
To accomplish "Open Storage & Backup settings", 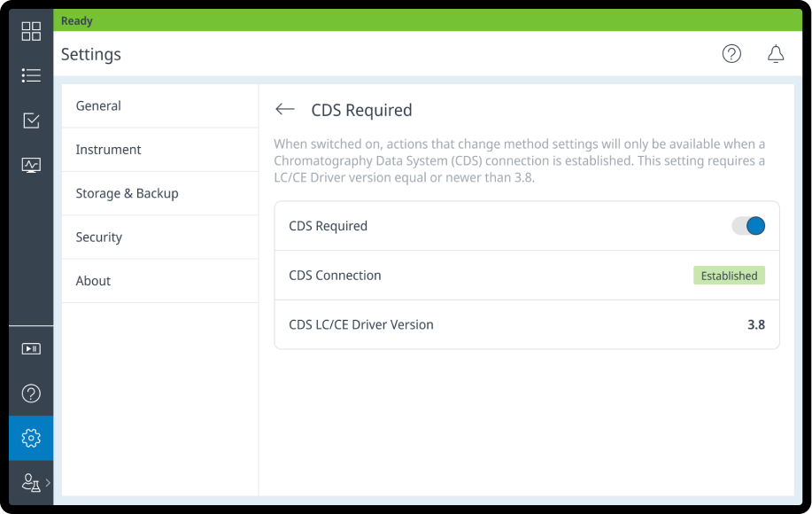I will [x=159, y=193].
